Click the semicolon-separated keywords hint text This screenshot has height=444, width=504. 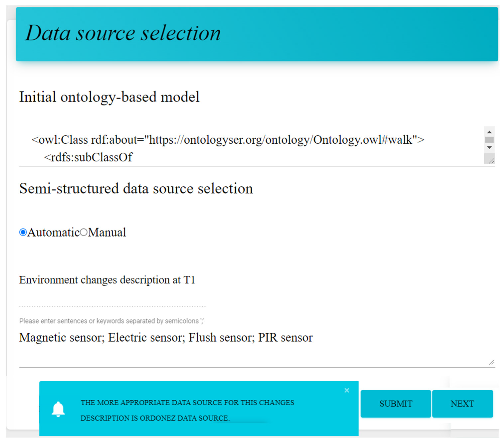click(x=111, y=321)
